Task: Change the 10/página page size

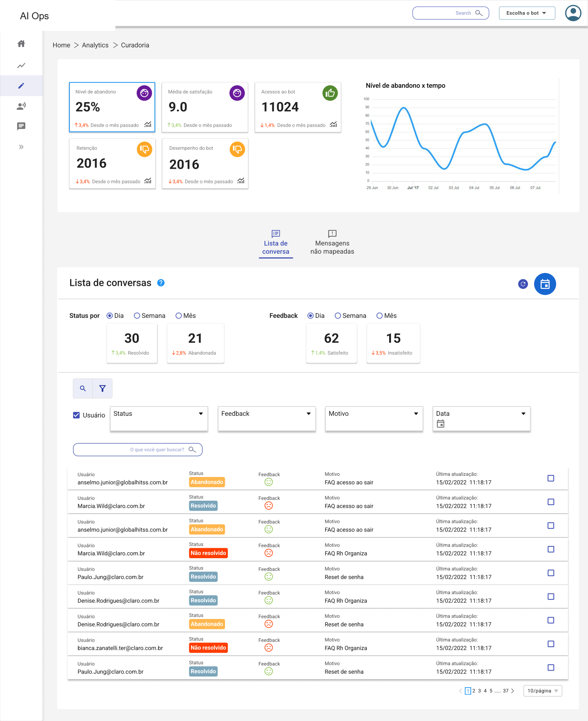Action: pos(543,691)
